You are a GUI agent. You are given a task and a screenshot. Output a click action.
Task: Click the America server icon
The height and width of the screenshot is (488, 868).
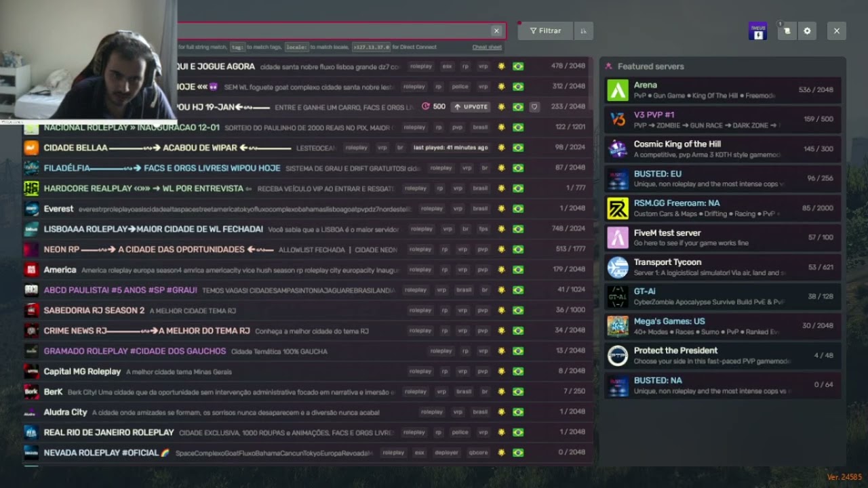click(x=31, y=270)
